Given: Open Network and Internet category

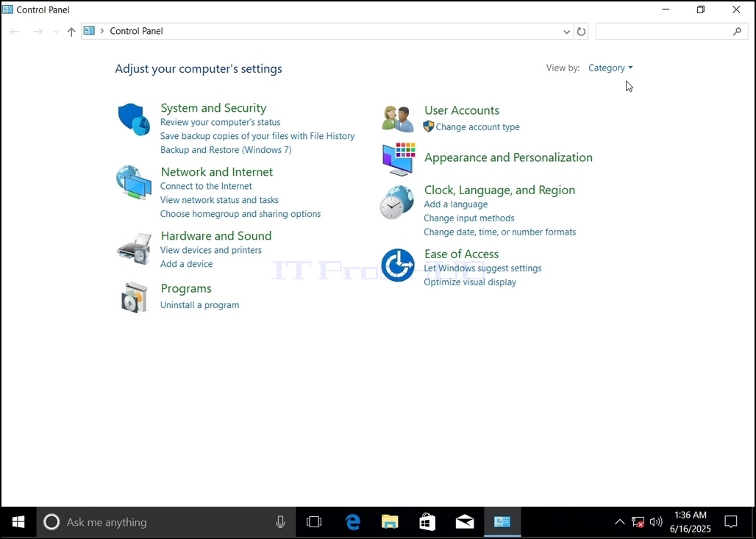Looking at the screenshot, I should coord(217,172).
